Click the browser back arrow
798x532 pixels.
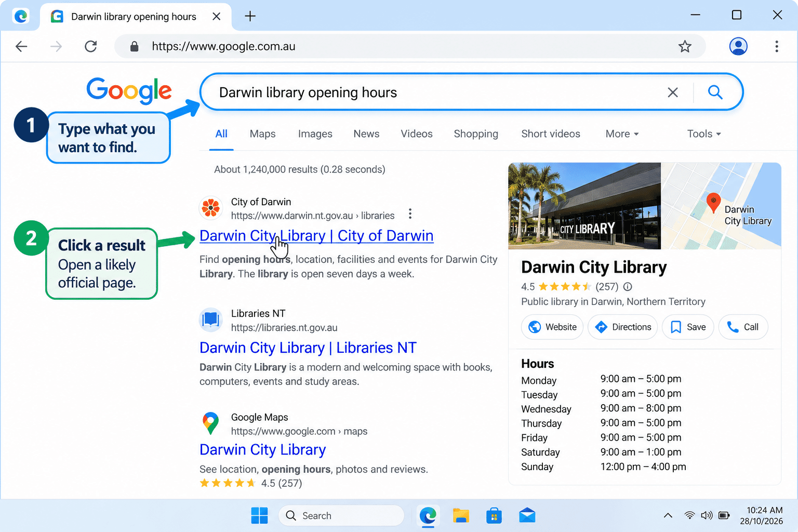coord(21,47)
